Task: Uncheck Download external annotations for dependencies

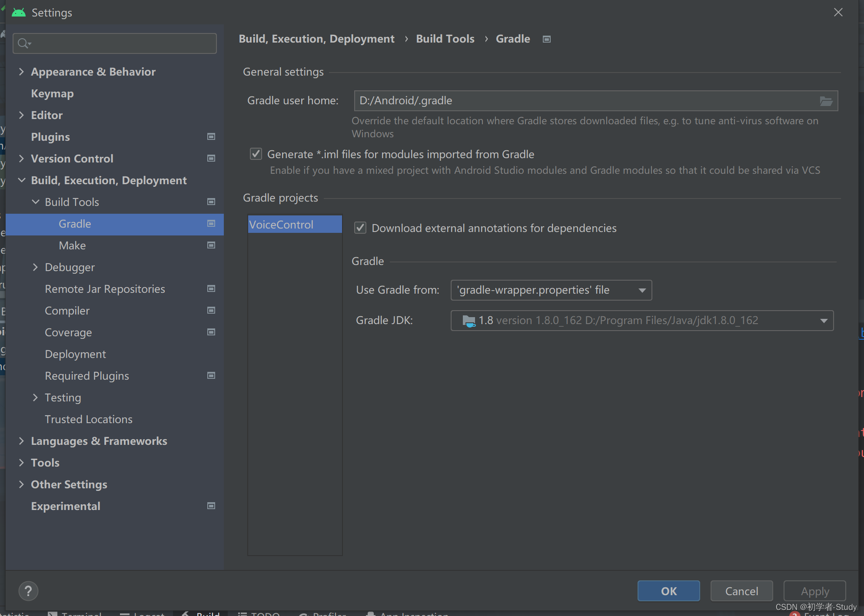Action: click(360, 228)
